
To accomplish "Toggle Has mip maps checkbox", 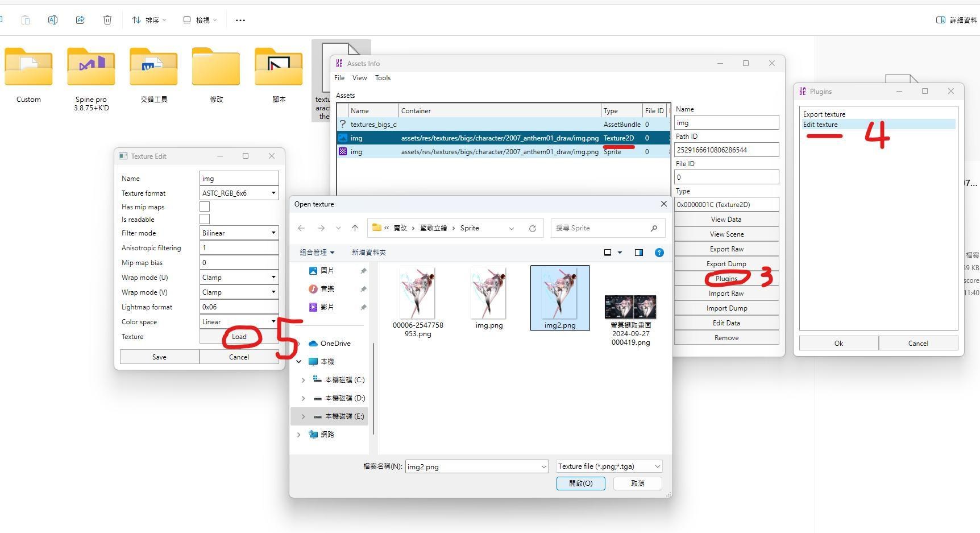I will point(205,207).
